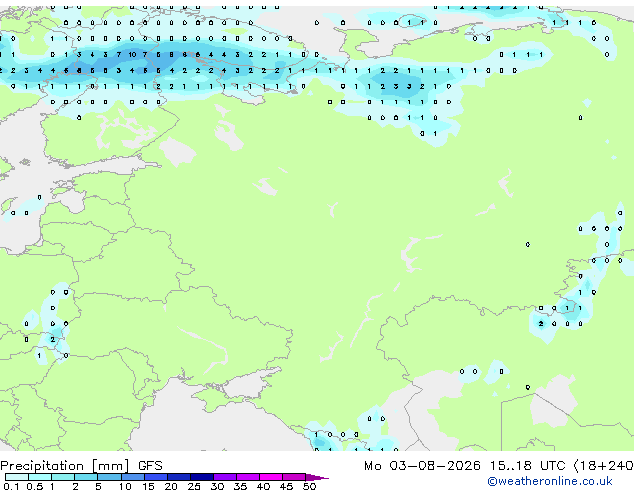This screenshot has height=490, width=634.
Task: Click the 'Precipitation [mm] GFS' title text
Action: (81, 466)
